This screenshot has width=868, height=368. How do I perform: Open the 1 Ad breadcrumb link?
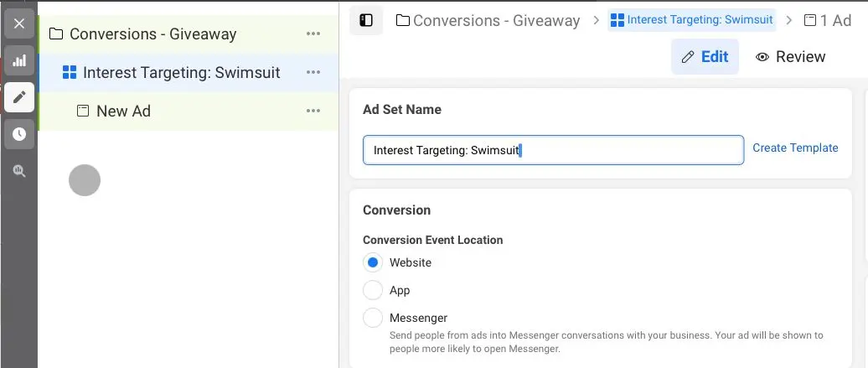click(x=828, y=20)
